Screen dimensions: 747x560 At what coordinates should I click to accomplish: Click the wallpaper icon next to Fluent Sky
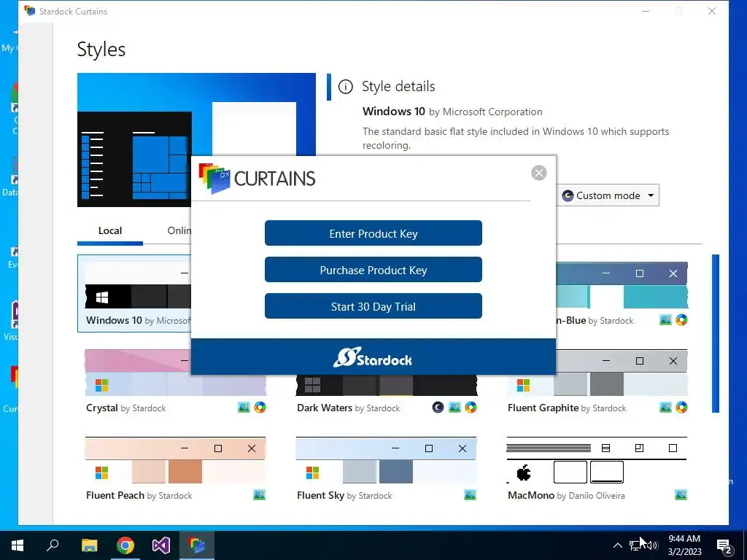coord(471,495)
